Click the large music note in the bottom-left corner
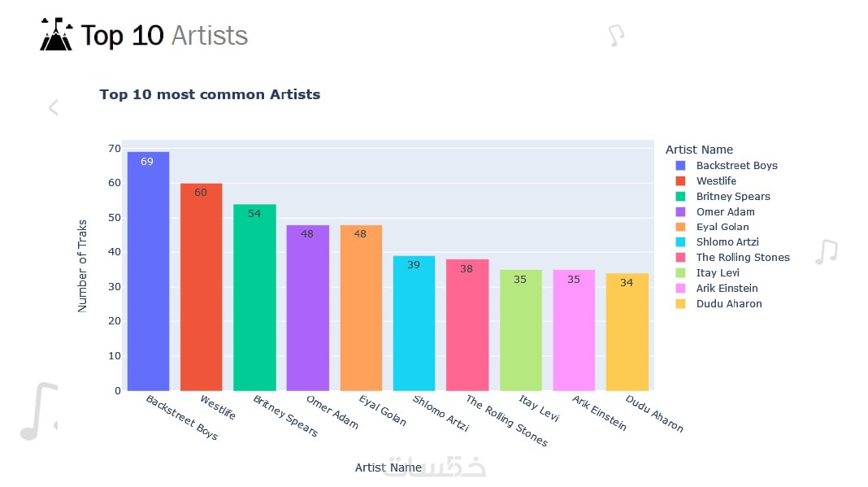The height and width of the screenshot is (487, 868). pos(39,411)
